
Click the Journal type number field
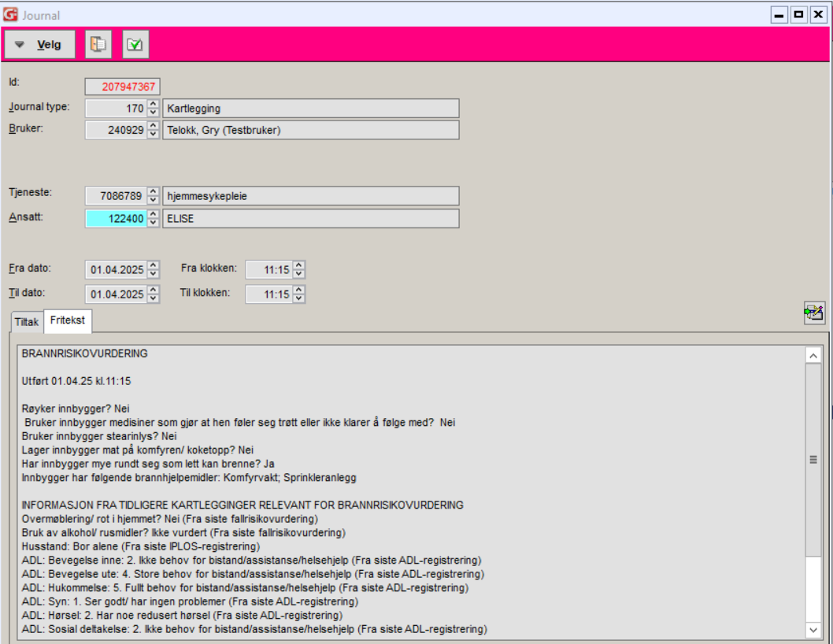point(115,109)
